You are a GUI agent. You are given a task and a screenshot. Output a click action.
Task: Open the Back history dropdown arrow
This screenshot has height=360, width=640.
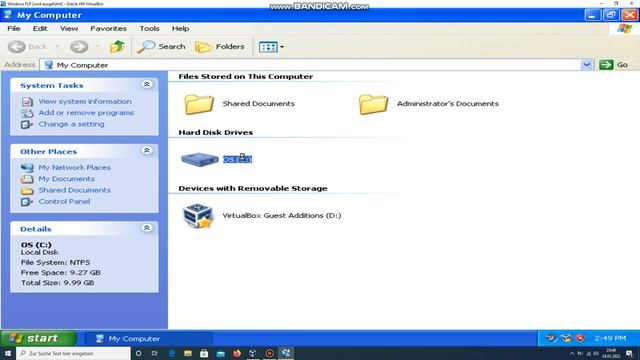point(57,47)
